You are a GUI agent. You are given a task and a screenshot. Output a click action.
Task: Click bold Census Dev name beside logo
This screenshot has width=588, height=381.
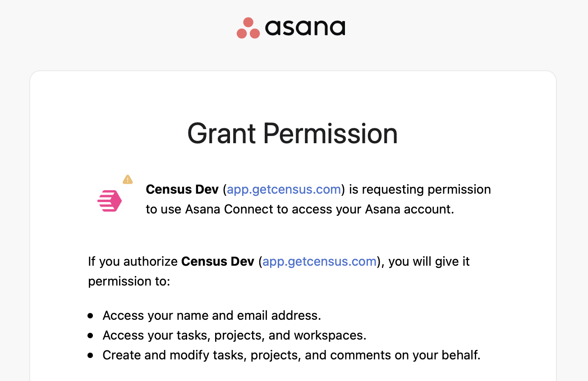[182, 190]
